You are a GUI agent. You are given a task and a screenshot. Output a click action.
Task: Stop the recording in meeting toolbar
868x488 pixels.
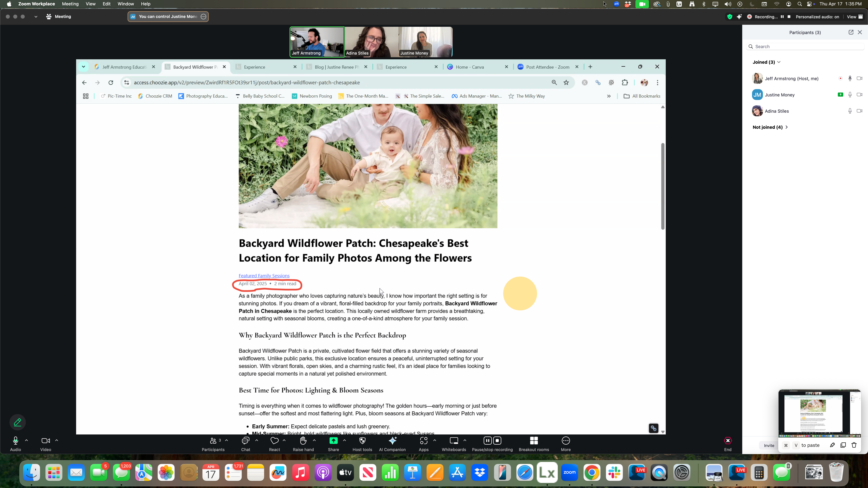[x=497, y=441]
